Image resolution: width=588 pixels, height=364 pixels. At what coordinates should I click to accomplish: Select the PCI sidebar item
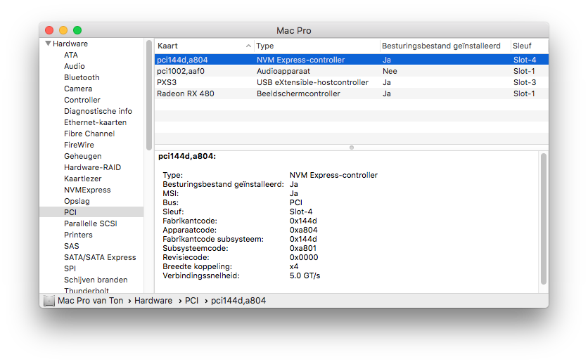tap(91, 212)
